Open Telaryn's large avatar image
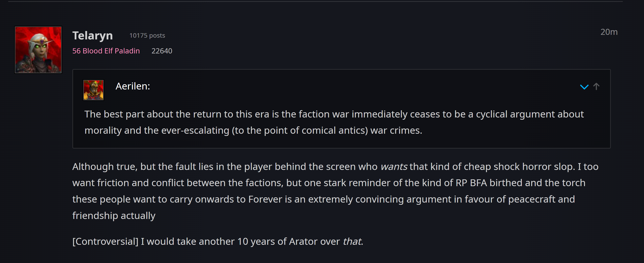This screenshot has height=263, width=644. pos(38,50)
